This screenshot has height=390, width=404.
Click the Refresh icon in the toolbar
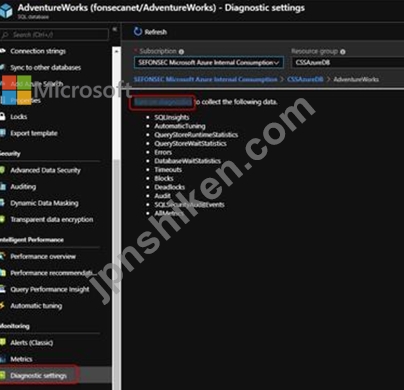[x=138, y=32]
